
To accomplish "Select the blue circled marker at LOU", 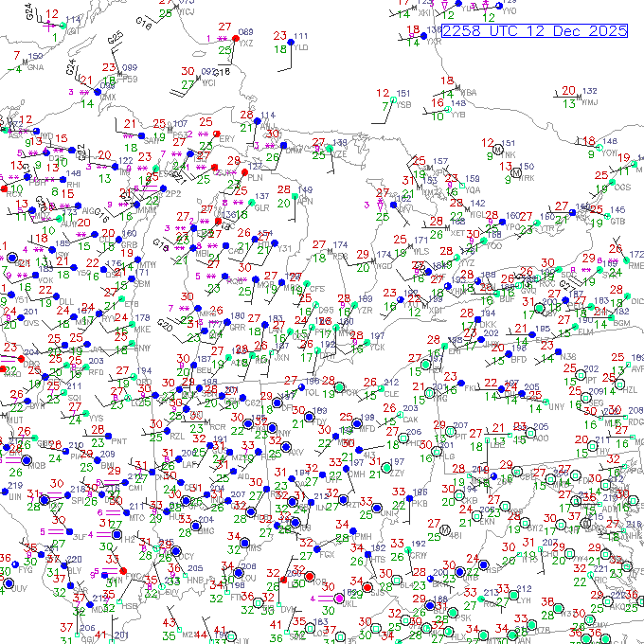I will [239, 573].
